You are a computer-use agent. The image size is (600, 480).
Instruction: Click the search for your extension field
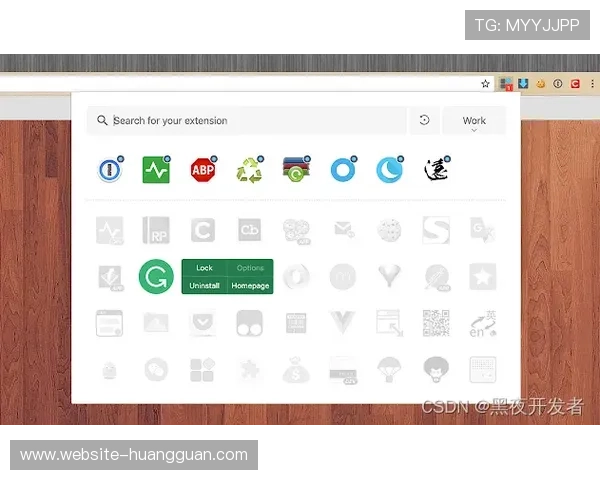coord(255,121)
